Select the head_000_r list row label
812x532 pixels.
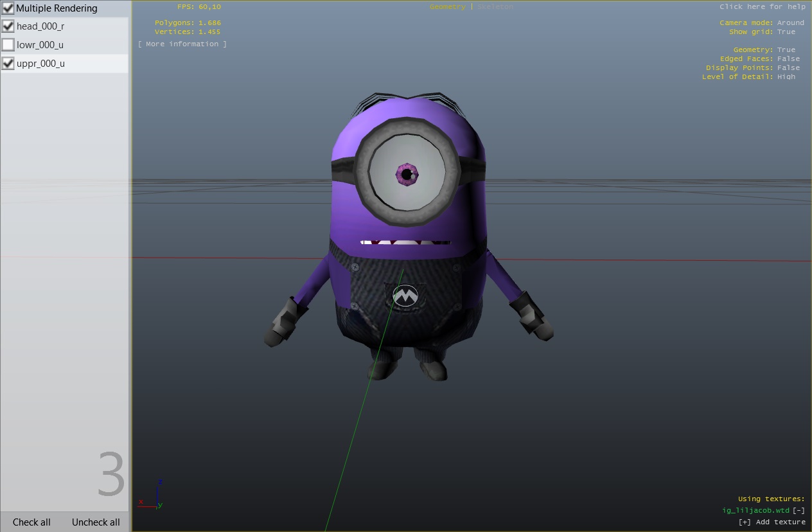pyautogui.click(x=40, y=26)
